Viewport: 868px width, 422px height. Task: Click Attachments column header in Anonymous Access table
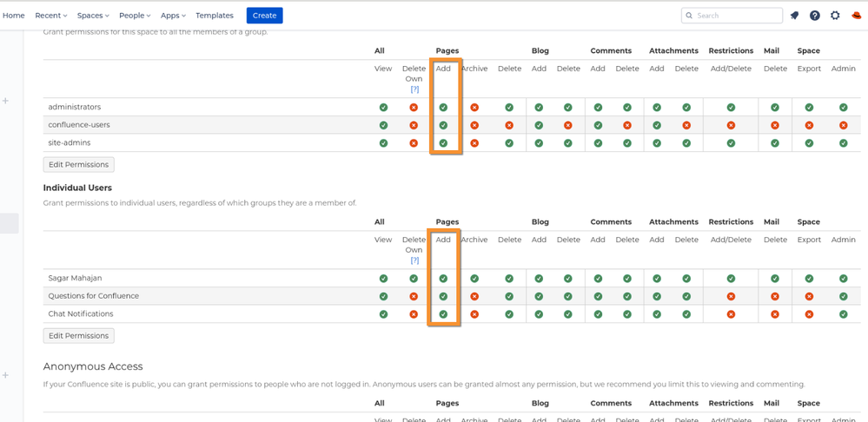[673, 403]
